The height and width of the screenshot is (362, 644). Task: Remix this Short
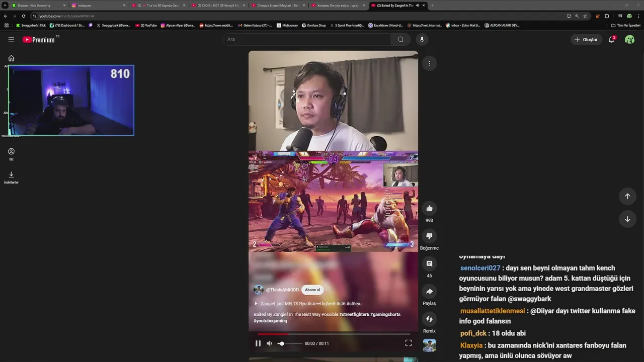pos(429,319)
